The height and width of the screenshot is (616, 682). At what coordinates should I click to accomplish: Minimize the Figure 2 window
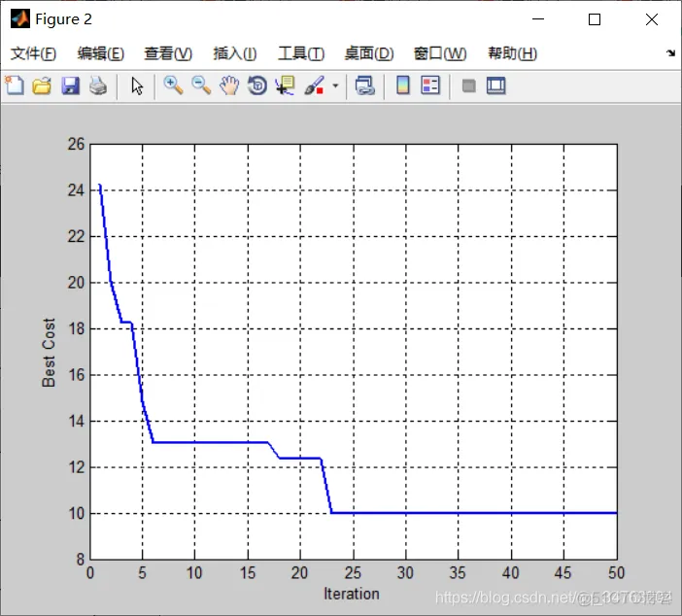(538, 19)
